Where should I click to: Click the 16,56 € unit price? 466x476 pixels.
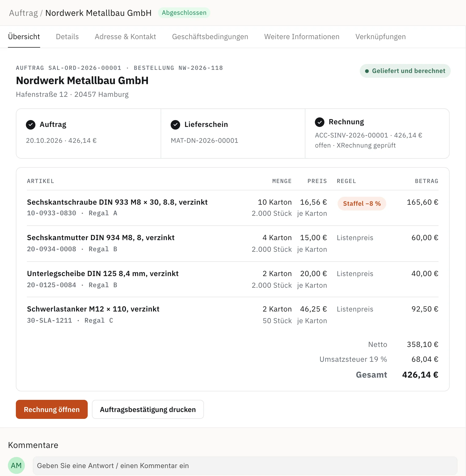[x=314, y=202]
